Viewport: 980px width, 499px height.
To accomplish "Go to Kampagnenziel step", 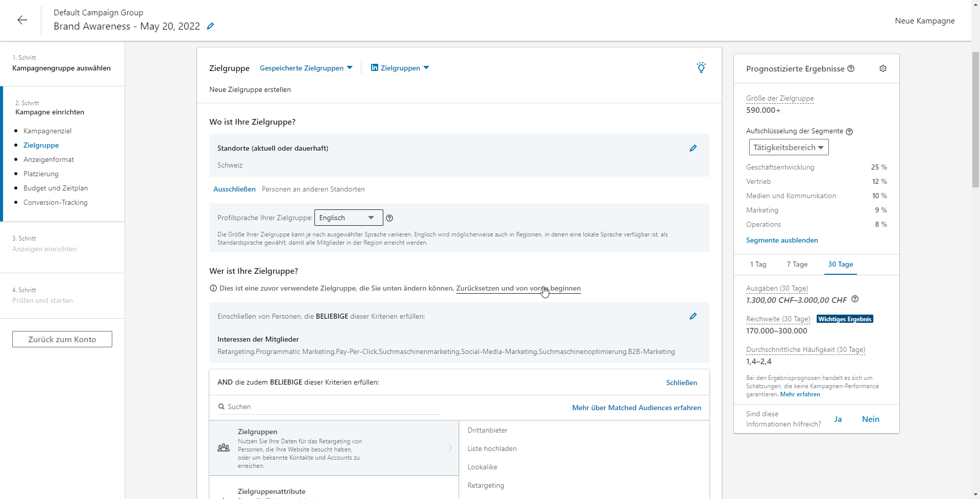I will (x=47, y=131).
